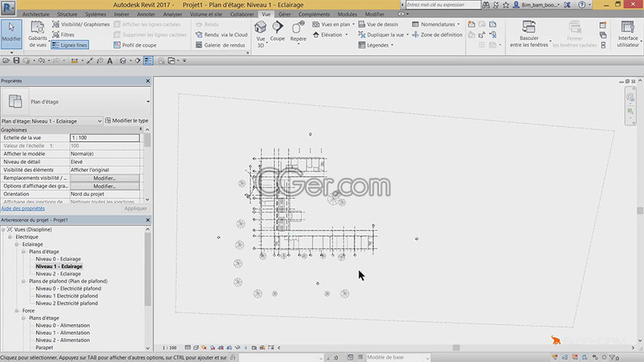
Task: Close the Arborescence du projet panel
Action: pyautogui.click(x=148, y=220)
